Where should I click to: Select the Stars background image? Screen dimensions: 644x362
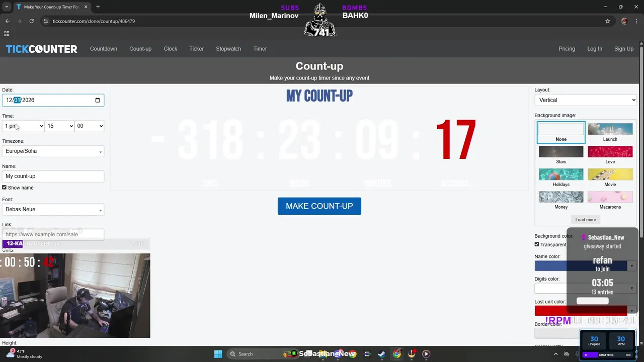[561, 155]
